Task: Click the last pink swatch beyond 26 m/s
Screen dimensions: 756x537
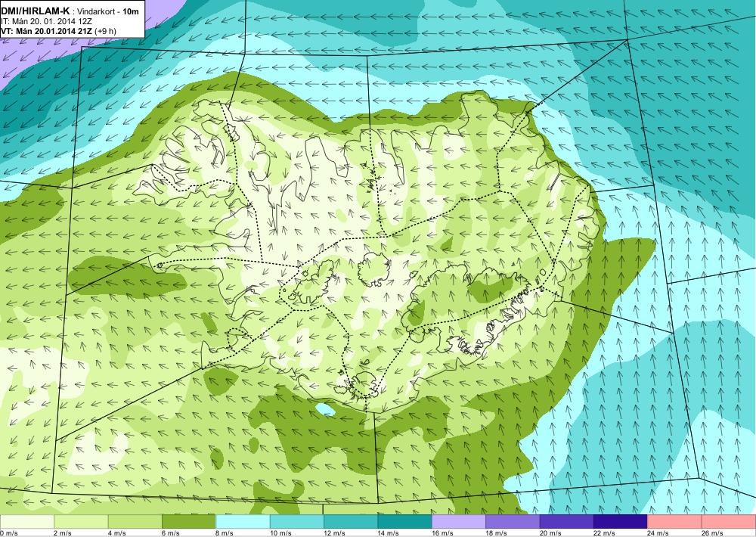Action: pyautogui.click(x=729, y=522)
